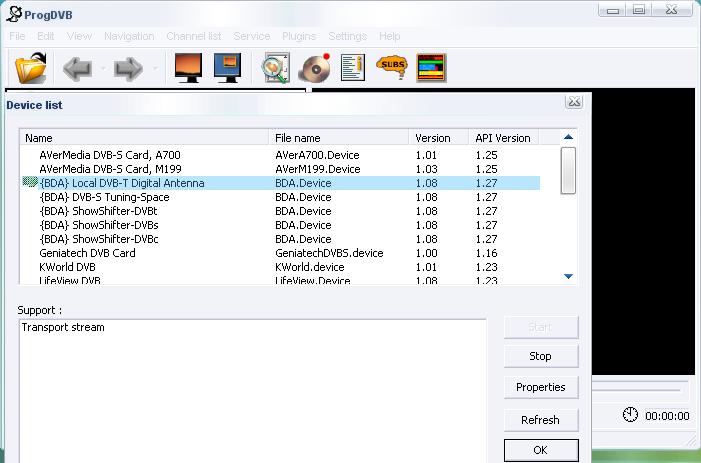This screenshot has width=701, height=463.
Task: Click the orange monitor display icon
Action: pyautogui.click(x=189, y=68)
